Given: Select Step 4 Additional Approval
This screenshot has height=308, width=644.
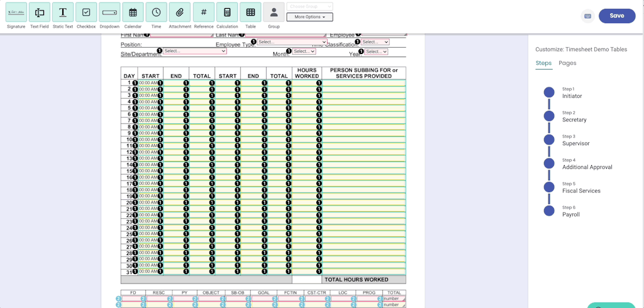Looking at the screenshot, I should click(x=578, y=164).
